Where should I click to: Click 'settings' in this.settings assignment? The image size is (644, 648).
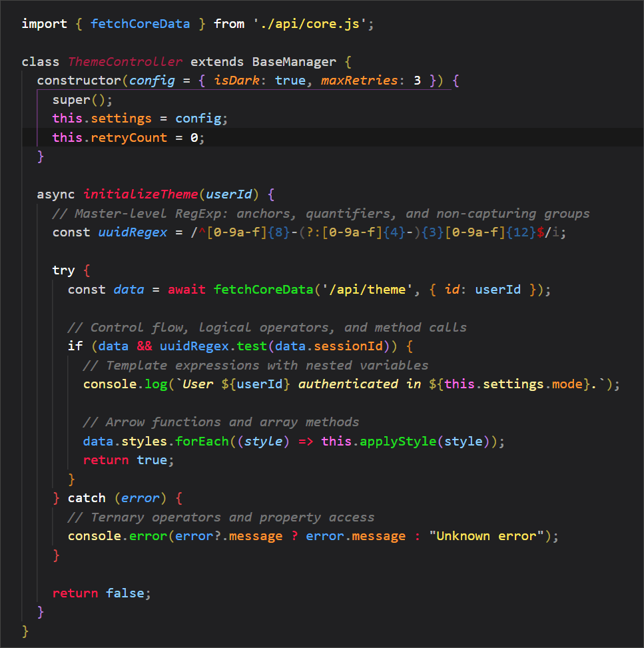pyautogui.click(x=121, y=118)
